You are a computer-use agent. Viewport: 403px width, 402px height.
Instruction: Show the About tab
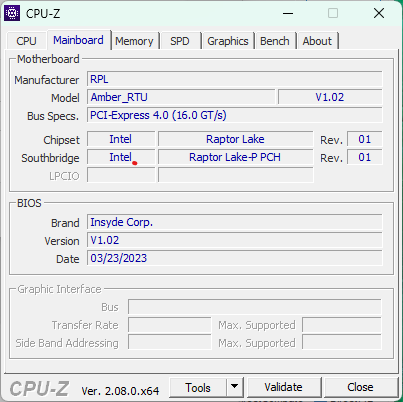317,41
